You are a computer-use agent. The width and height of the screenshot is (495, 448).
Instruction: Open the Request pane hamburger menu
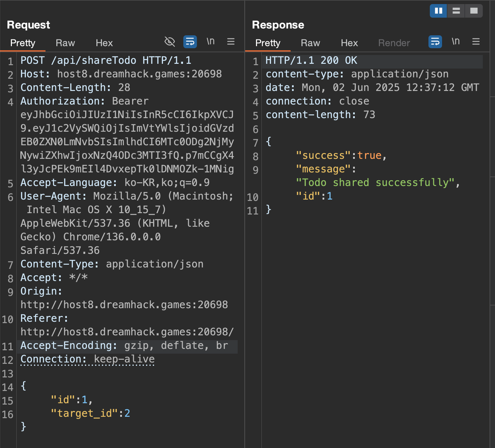click(231, 41)
